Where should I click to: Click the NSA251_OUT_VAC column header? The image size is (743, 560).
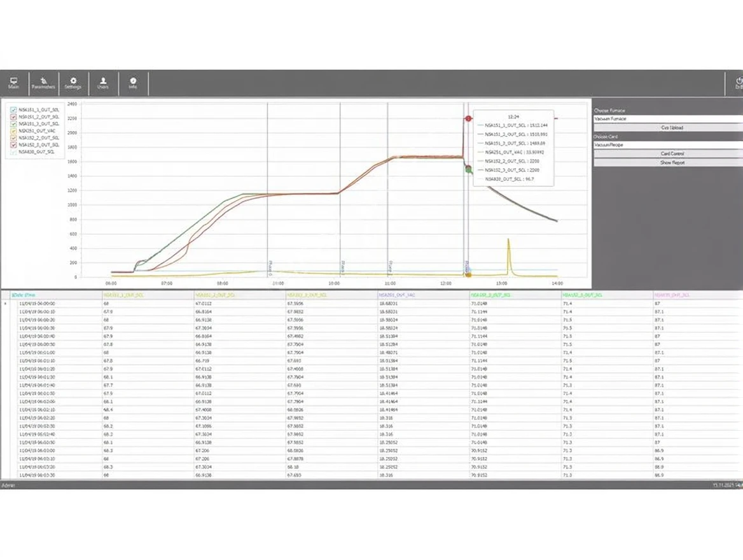(394, 295)
